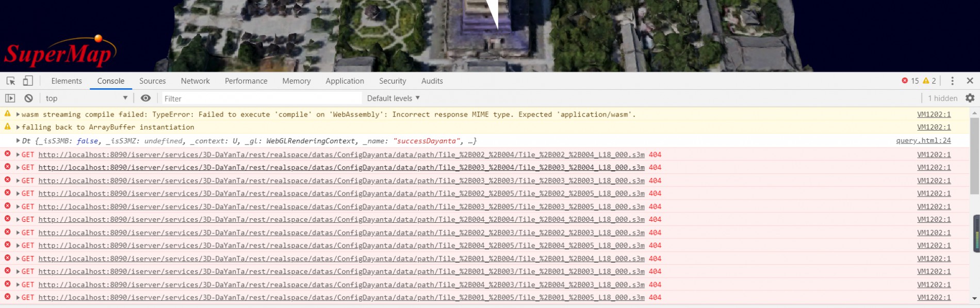This screenshot has width=980, height=308.
Task: Switch to the Elements tab
Action: 67,81
